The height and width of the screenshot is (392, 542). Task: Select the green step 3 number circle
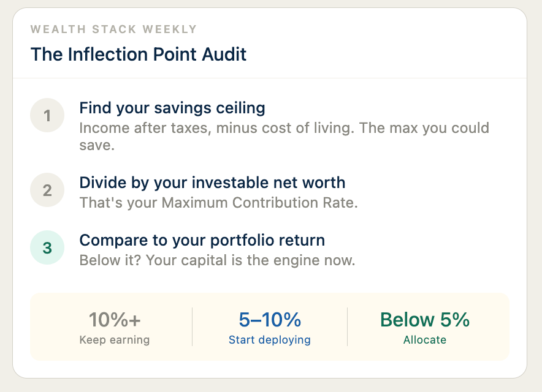click(47, 248)
